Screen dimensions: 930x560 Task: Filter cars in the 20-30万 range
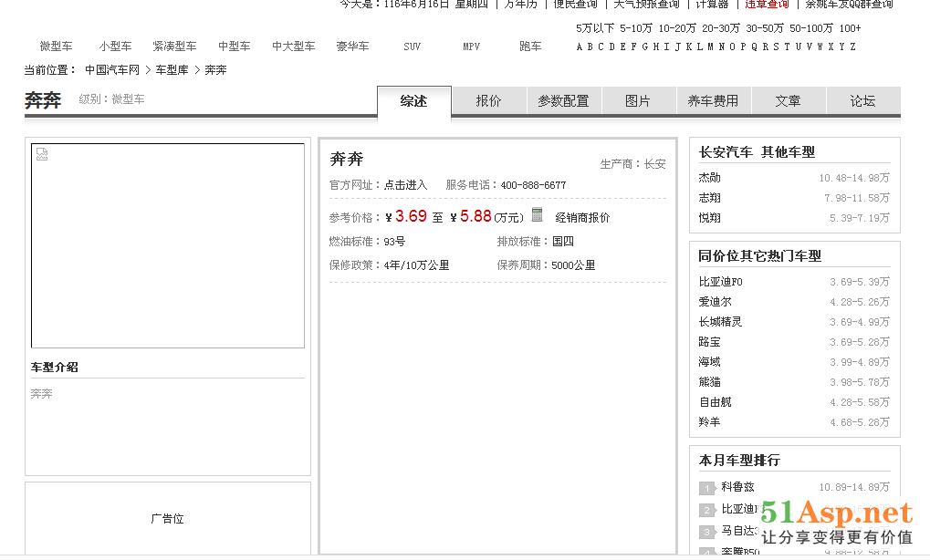pos(721,28)
